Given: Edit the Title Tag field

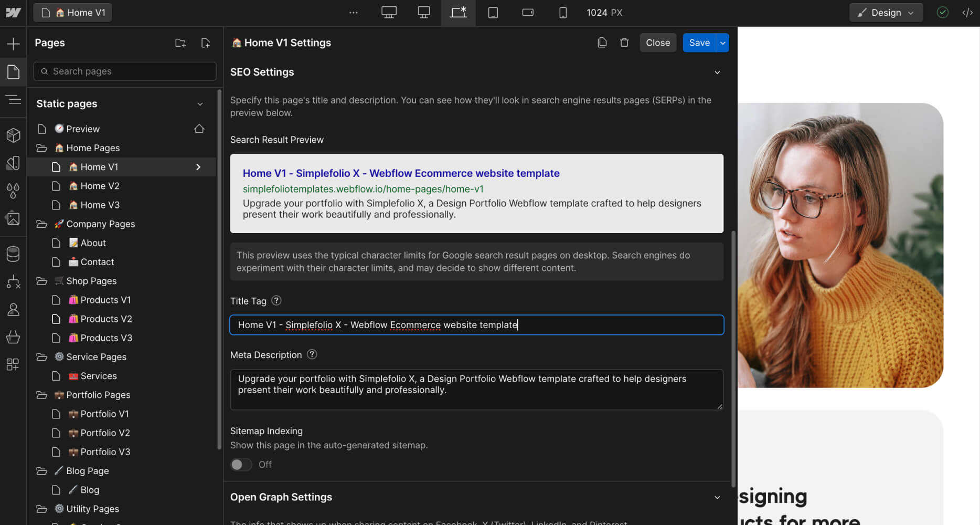Looking at the screenshot, I should [477, 325].
